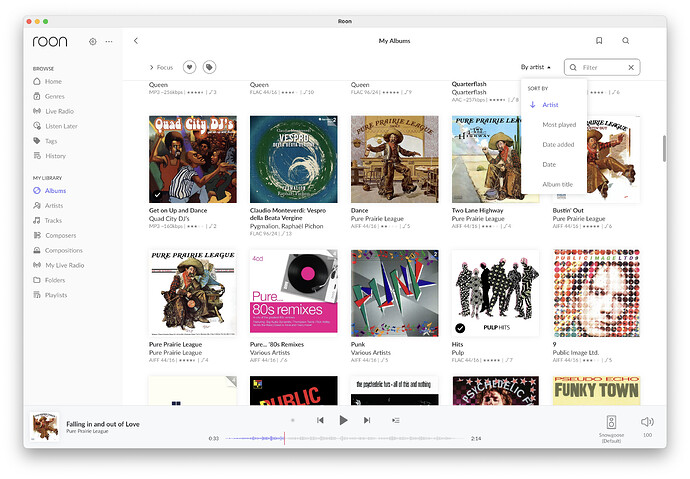Open the Dance album cover

tap(395, 159)
